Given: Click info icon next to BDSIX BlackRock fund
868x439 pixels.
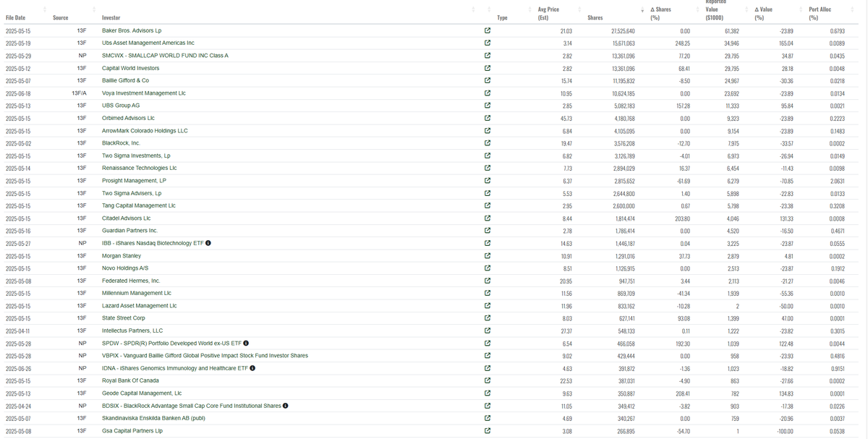Looking at the screenshot, I should (285, 406).
